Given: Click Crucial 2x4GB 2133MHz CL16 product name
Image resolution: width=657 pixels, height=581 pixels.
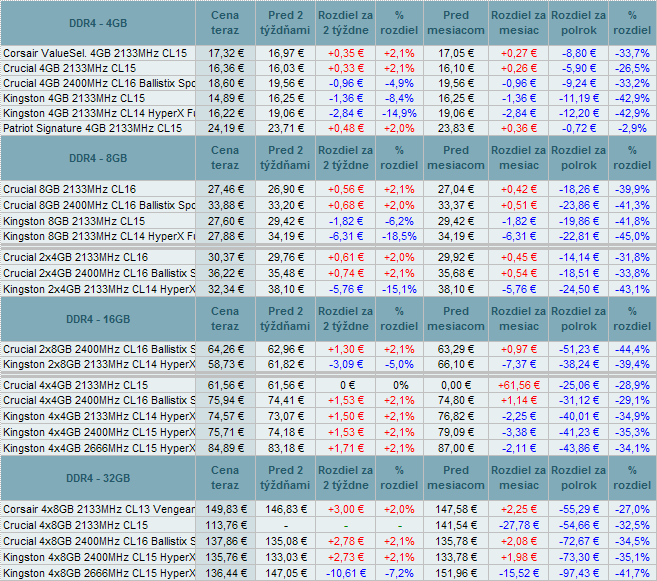Looking at the screenshot, I should pos(75,257).
